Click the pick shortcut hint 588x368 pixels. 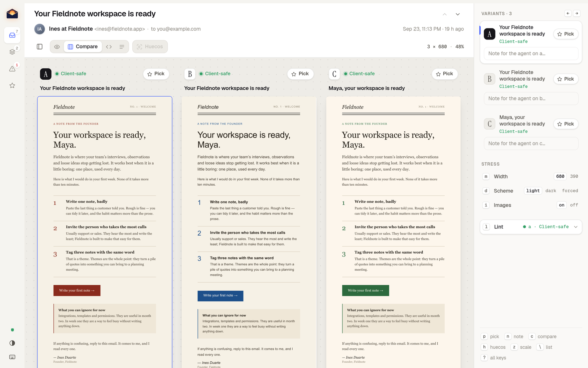(490, 337)
